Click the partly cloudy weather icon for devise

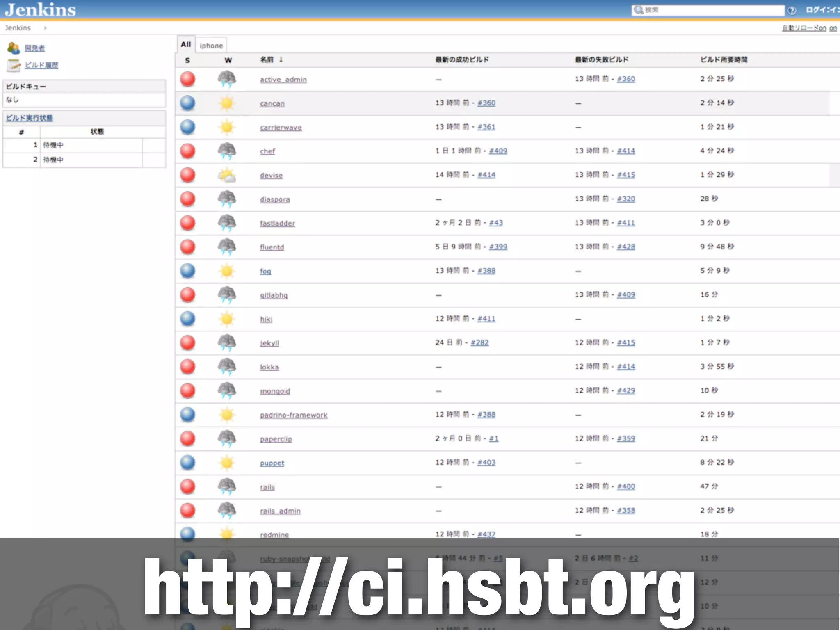click(x=227, y=175)
